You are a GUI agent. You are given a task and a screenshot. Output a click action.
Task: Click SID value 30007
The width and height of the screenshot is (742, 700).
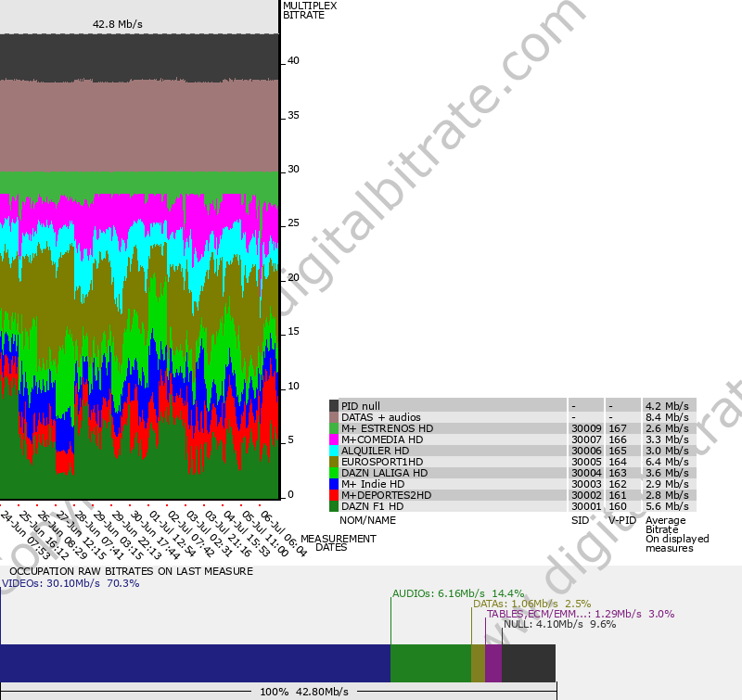(x=586, y=439)
